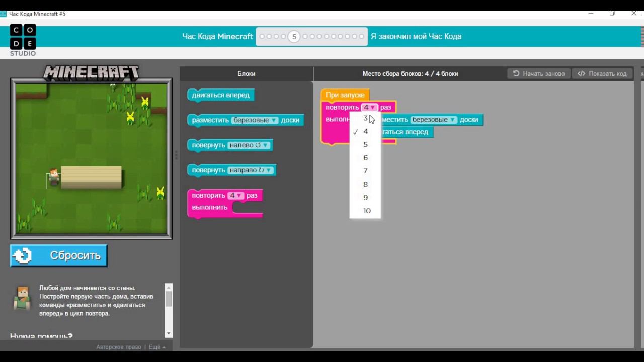Click the instructions scrollbar thumb
Viewport: 644px width, 362px height.
pyautogui.click(x=169, y=299)
